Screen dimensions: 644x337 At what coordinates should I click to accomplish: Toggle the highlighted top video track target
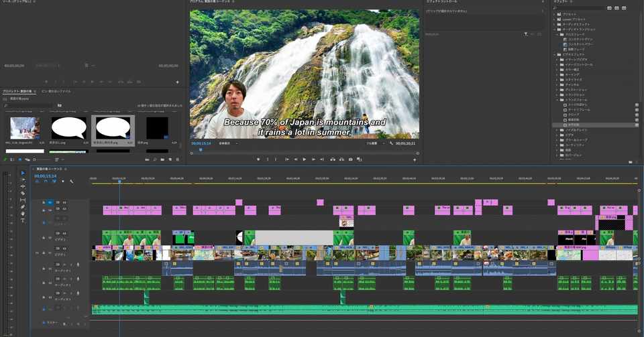coord(50,202)
